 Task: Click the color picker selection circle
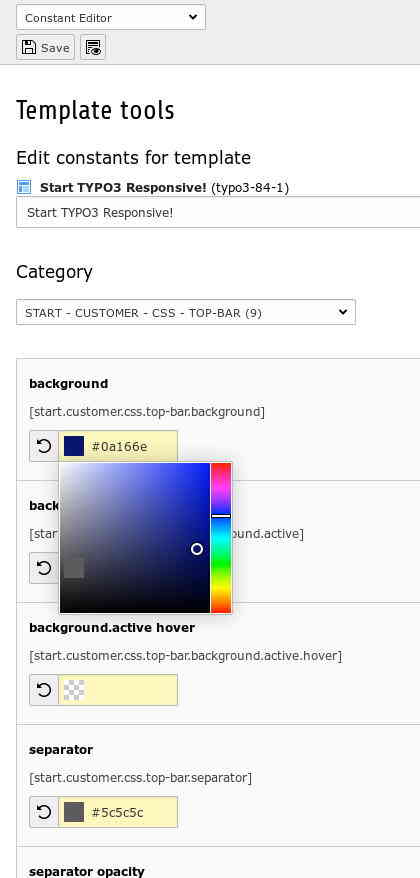[197, 549]
